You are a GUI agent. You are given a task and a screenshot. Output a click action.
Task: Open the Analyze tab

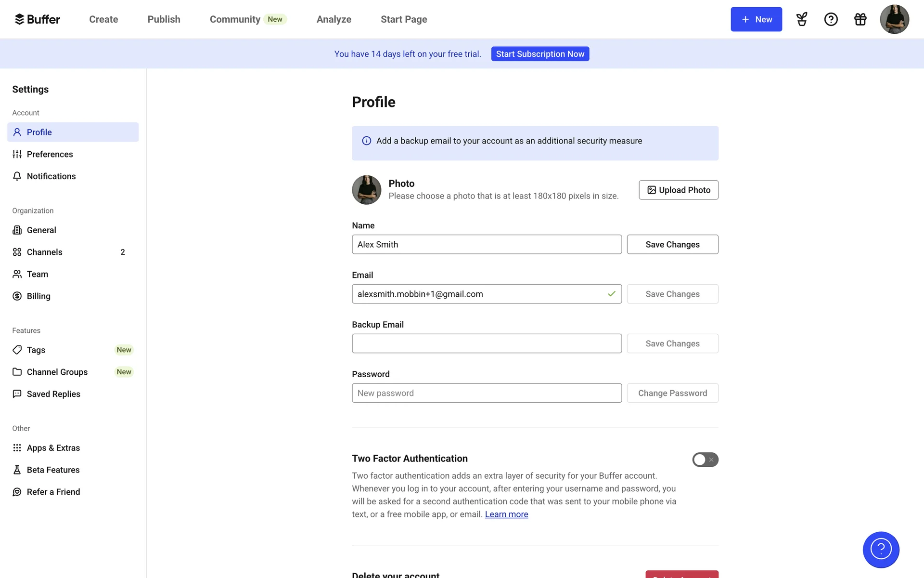coord(334,19)
